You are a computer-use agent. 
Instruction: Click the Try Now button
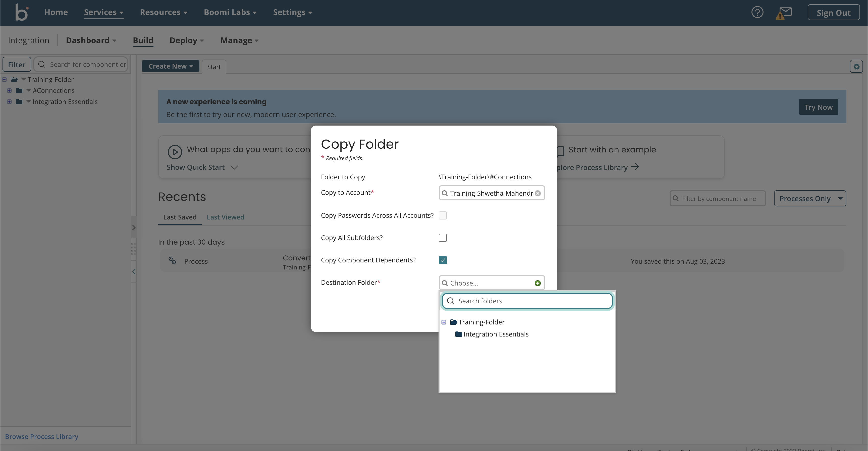[819, 107]
